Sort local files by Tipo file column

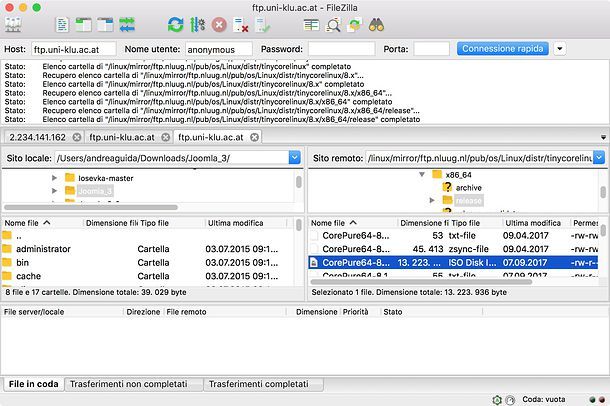172,223
